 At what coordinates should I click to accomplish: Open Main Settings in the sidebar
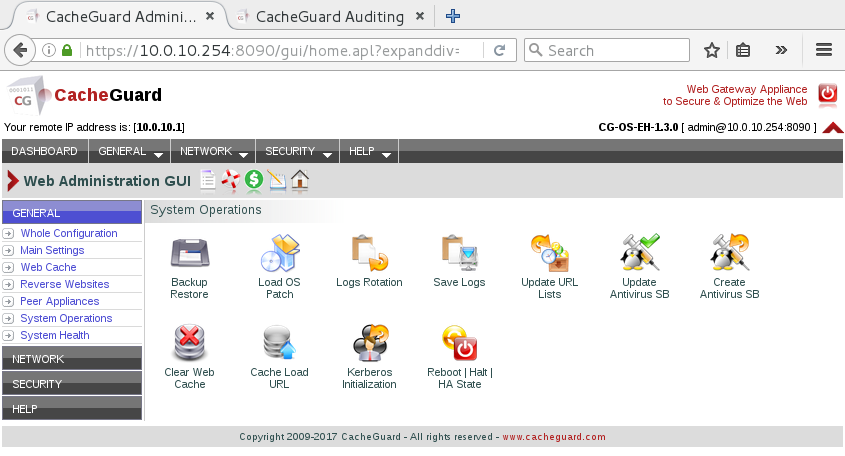tap(52, 250)
